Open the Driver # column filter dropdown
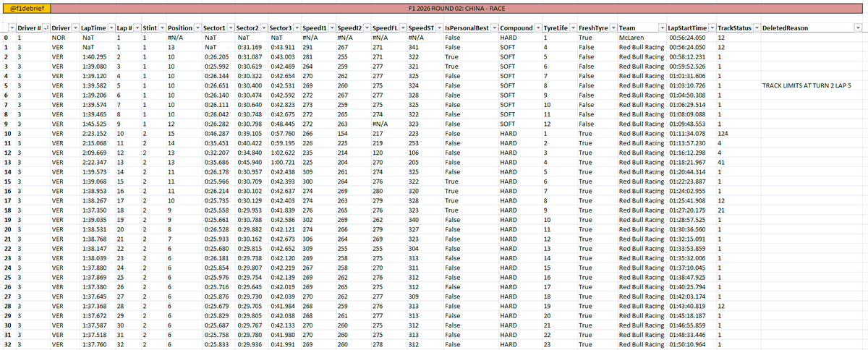This screenshot has height=350, width=868. click(x=46, y=27)
